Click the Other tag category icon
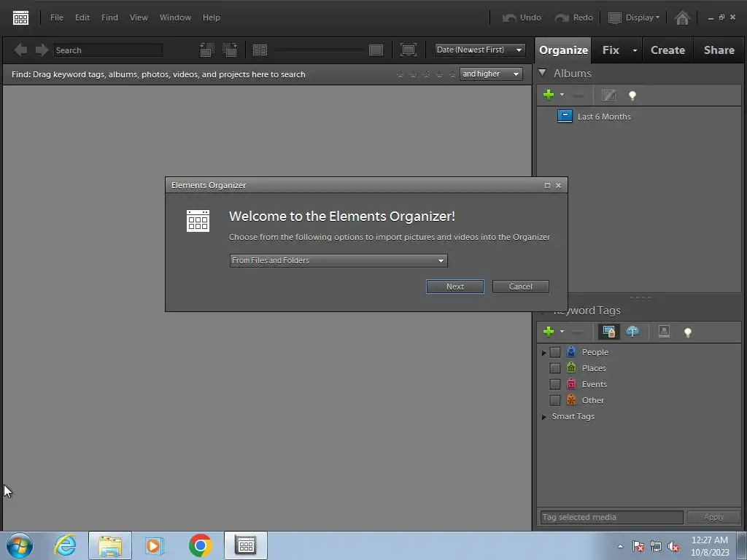This screenshot has height=560, width=747. coord(571,400)
